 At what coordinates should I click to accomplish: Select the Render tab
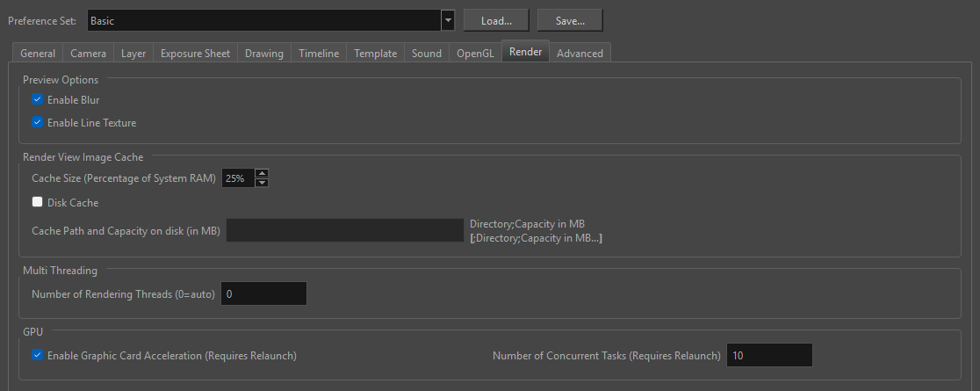(x=526, y=51)
